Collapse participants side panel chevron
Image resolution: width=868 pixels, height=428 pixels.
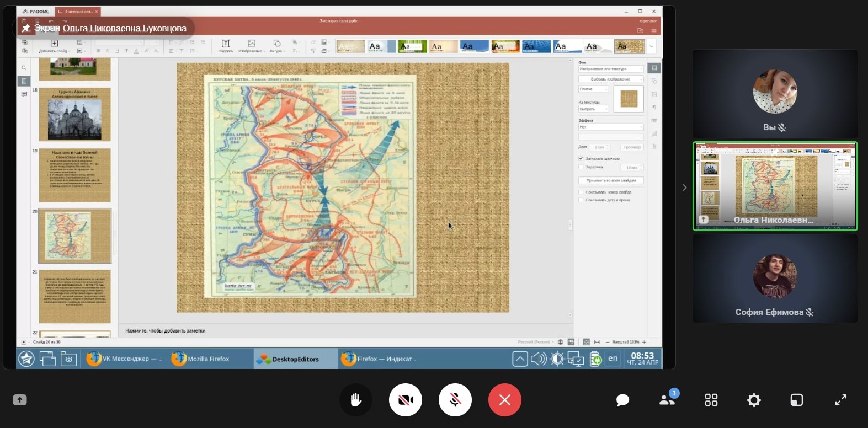[x=685, y=188]
